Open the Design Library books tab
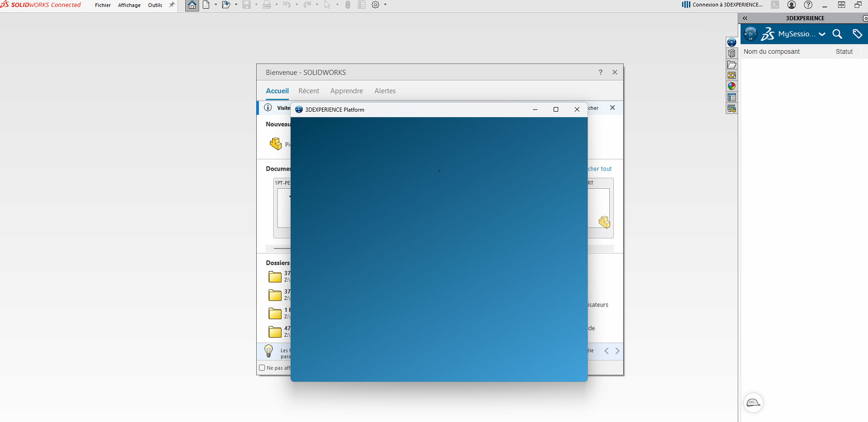This screenshot has height=422, width=868. click(731, 53)
